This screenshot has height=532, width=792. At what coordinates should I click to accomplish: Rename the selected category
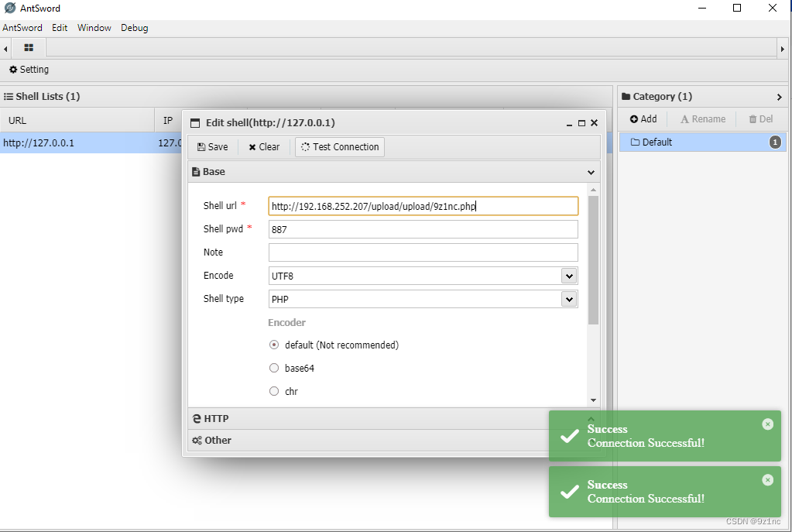[703, 119]
